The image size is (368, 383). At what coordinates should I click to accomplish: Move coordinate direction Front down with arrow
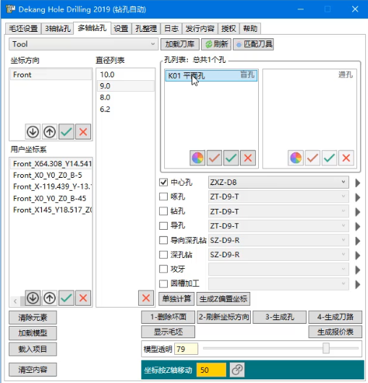pos(33,132)
